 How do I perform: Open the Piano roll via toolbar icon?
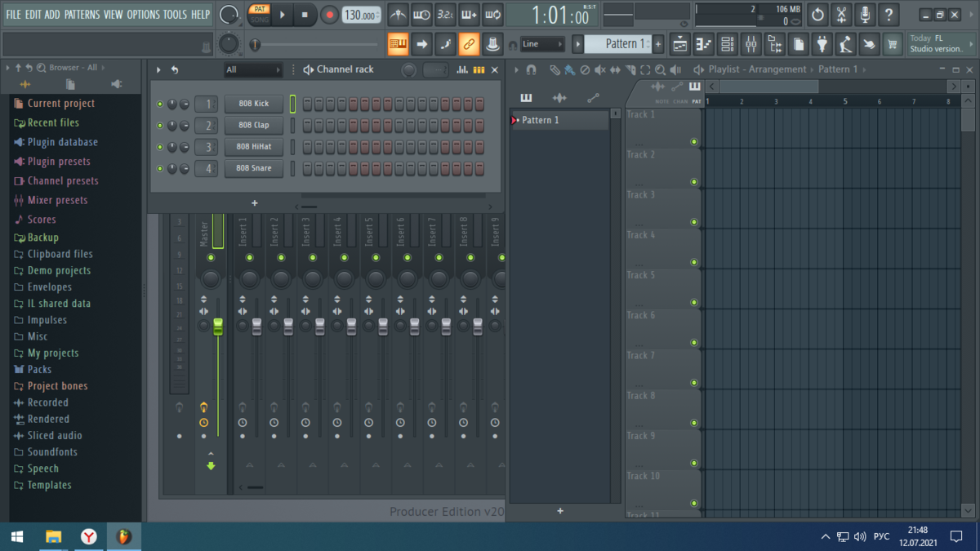point(704,43)
